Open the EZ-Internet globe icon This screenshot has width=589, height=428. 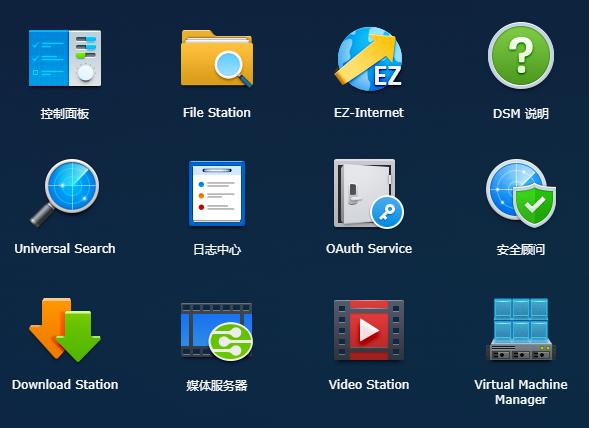(x=369, y=58)
